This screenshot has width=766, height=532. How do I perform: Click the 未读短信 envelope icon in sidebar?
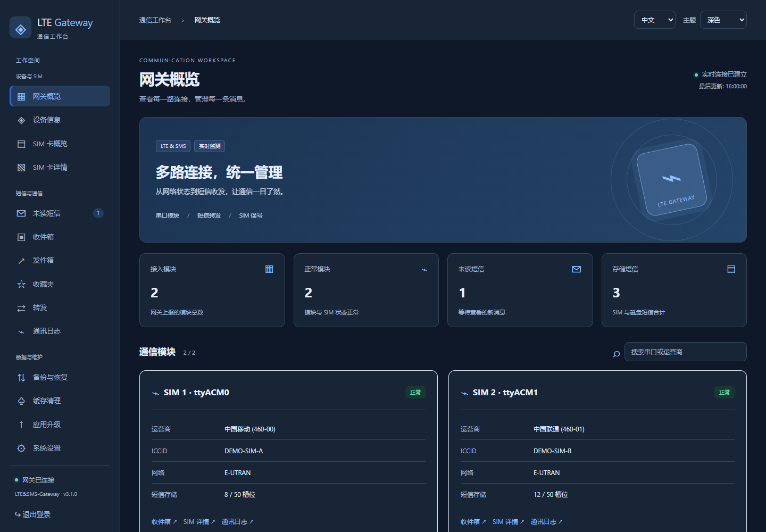tap(21, 213)
